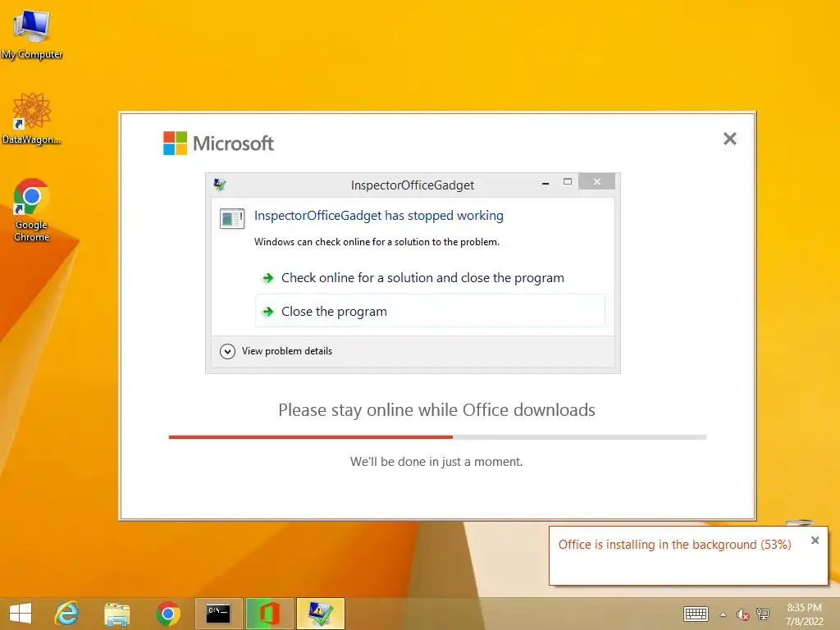Click 'We'll be done in just a moment' text
The width and height of the screenshot is (840, 630).
[x=436, y=461]
